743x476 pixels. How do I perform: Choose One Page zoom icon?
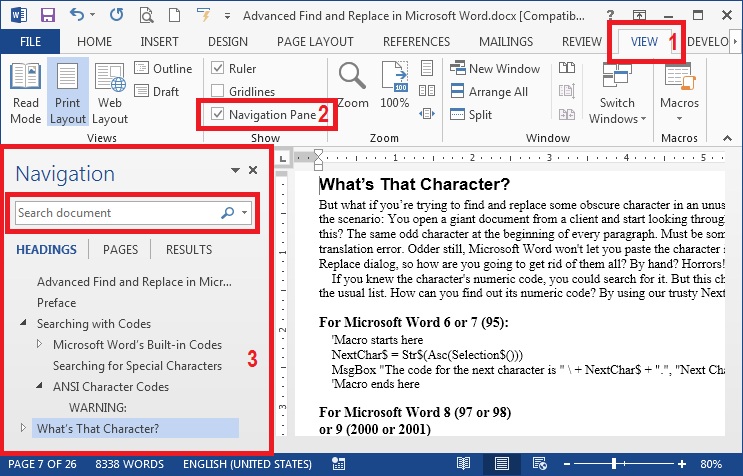427,68
